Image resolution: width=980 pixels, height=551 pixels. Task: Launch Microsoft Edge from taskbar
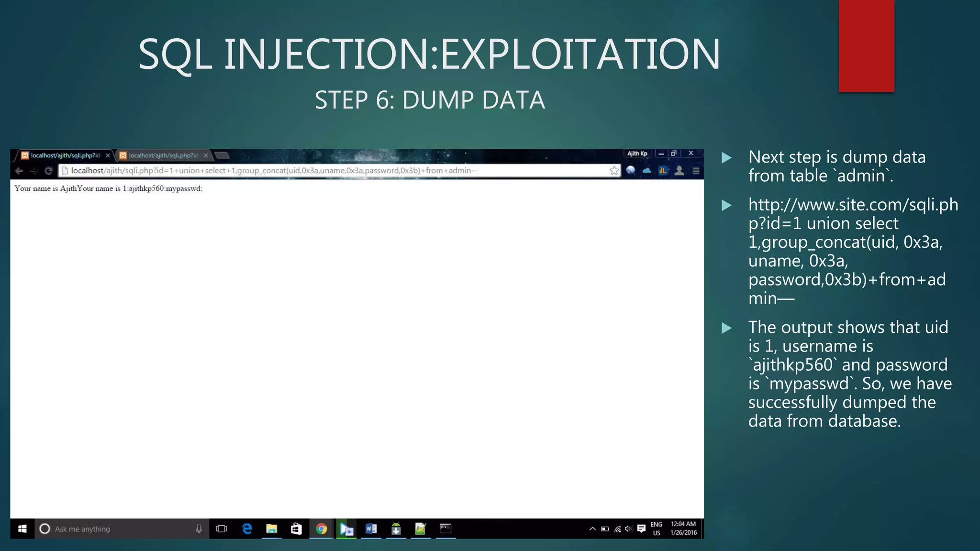tap(247, 529)
